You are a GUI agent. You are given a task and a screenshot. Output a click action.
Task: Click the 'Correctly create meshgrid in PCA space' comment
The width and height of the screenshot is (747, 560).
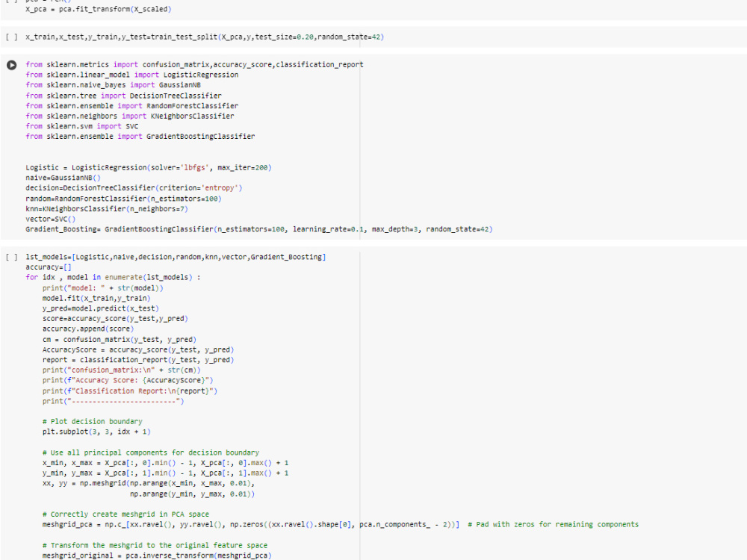click(x=125, y=514)
